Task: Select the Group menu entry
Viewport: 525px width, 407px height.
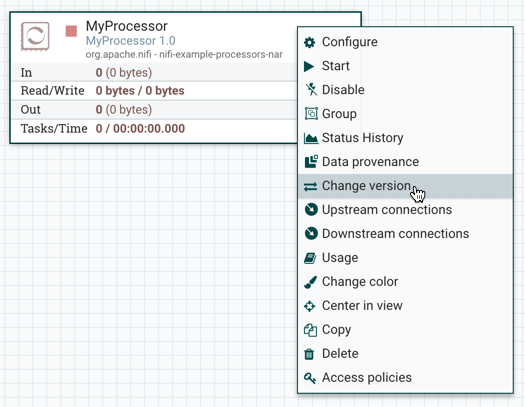Action: 405,114
